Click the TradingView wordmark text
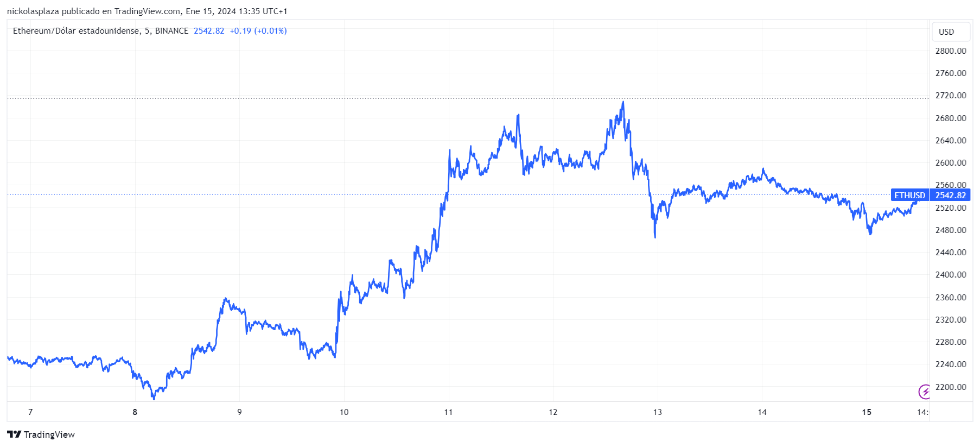 (x=49, y=435)
